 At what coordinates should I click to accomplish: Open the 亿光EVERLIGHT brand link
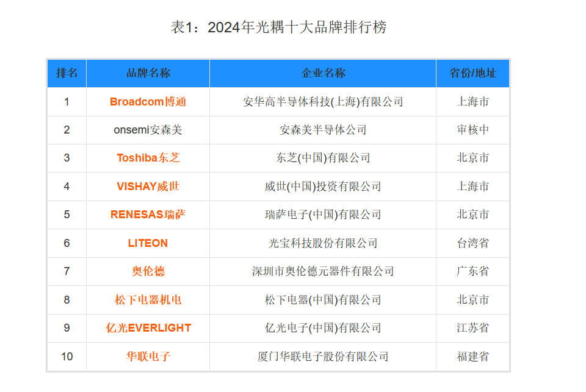click(x=148, y=328)
